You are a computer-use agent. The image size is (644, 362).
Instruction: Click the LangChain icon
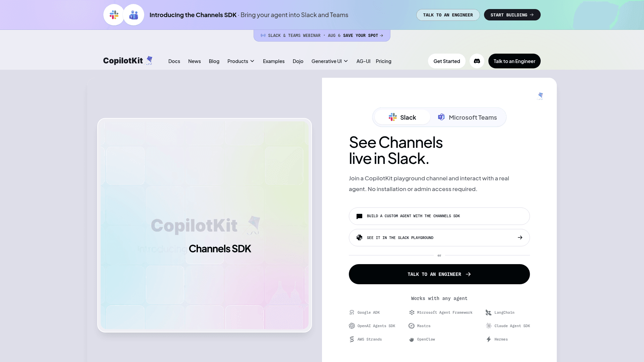(x=488, y=312)
